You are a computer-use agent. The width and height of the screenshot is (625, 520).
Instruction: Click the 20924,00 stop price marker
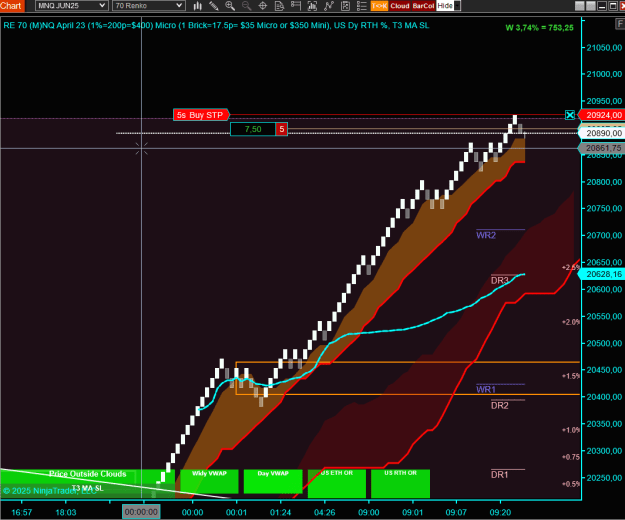pos(601,115)
